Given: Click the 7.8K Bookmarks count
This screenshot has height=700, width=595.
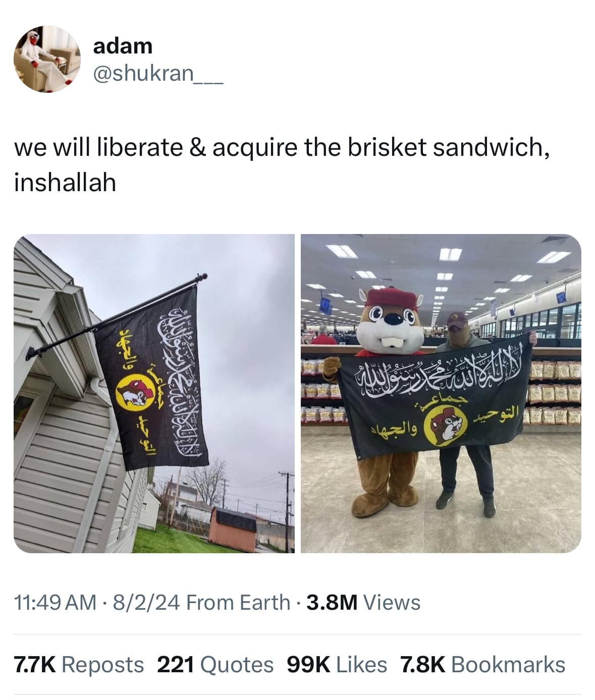Looking at the screenshot, I should coord(483,664).
